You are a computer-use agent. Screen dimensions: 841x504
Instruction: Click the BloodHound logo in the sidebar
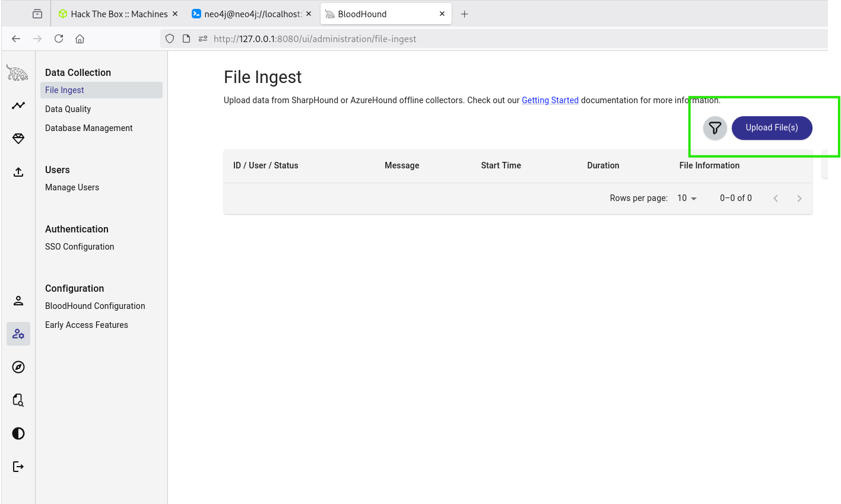(x=17, y=73)
